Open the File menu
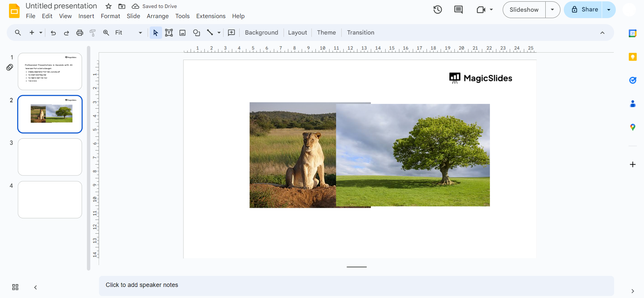The height and width of the screenshot is (298, 644). click(31, 16)
